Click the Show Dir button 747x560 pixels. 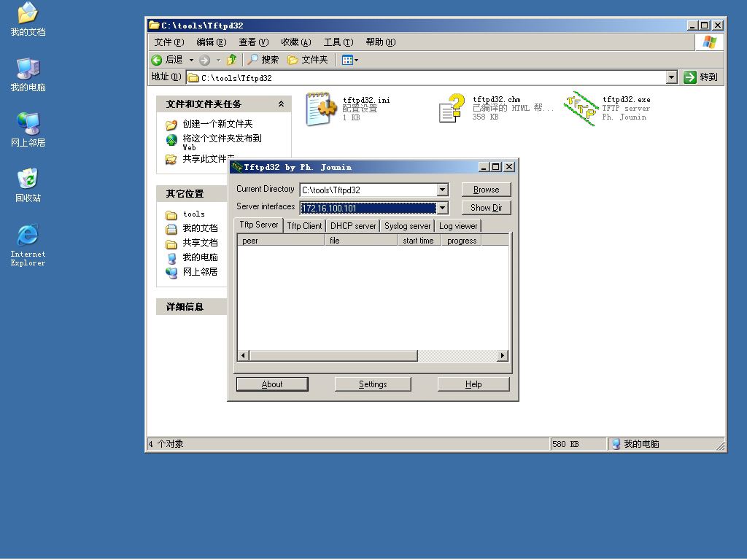[x=487, y=208]
